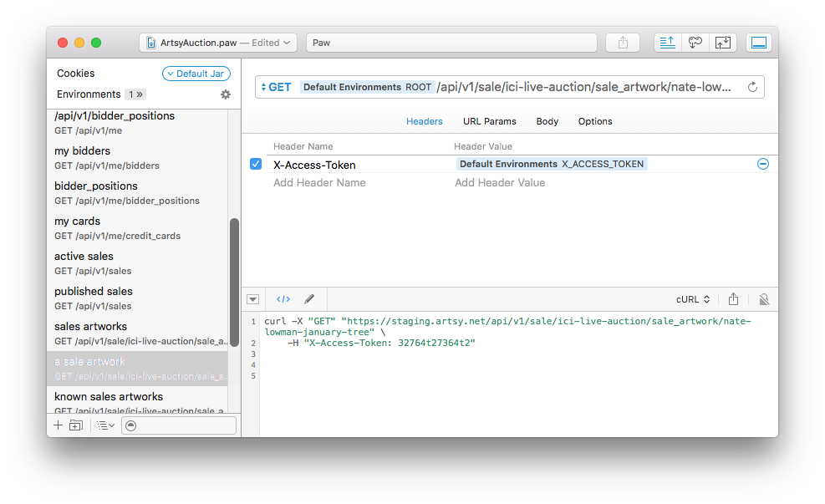Select the sales artworks request
Screen dimensions: 825x504
pyautogui.click(x=137, y=333)
